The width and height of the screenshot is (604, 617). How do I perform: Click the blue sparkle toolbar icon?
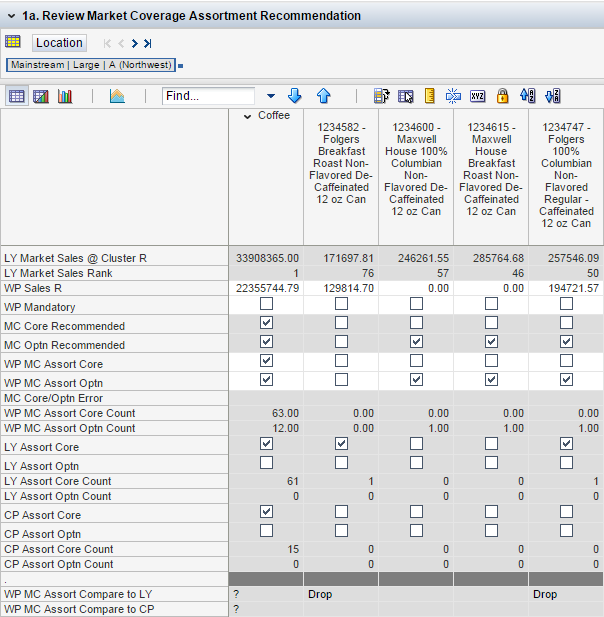(x=453, y=96)
